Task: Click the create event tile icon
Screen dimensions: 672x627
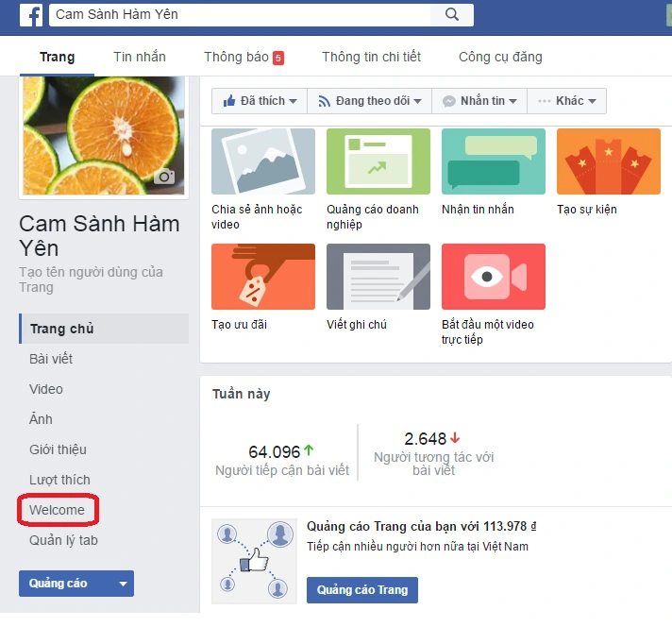Action: click(x=608, y=161)
